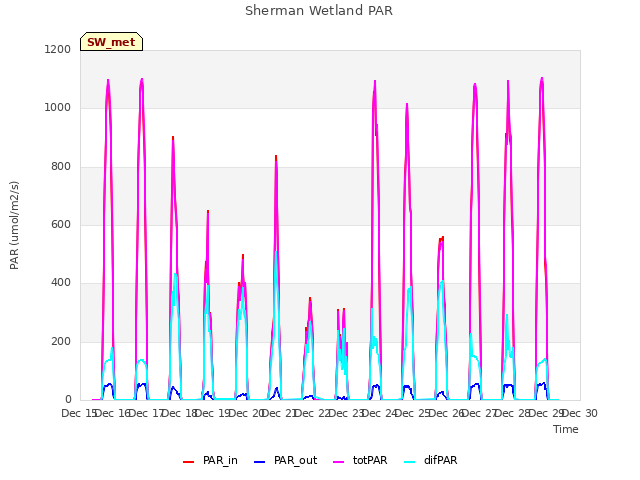Click the blue PAR_out legend color marker
The width and height of the screenshot is (640, 480).
[x=259, y=462]
